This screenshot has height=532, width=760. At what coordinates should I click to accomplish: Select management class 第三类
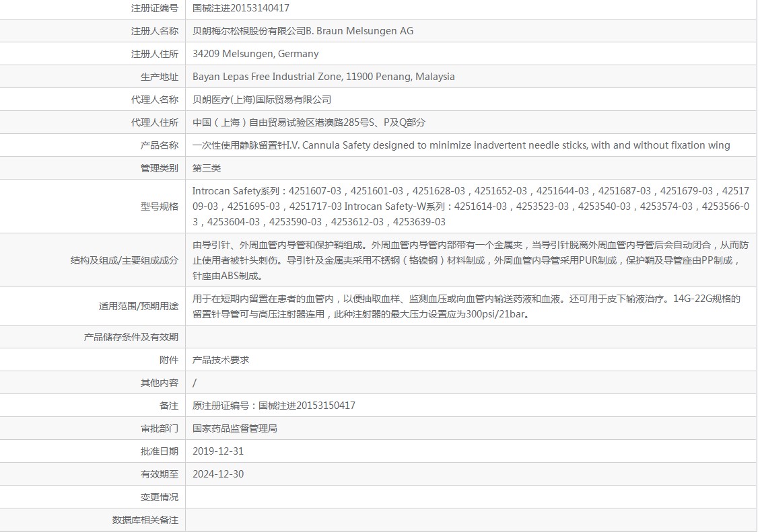(207, 168)
